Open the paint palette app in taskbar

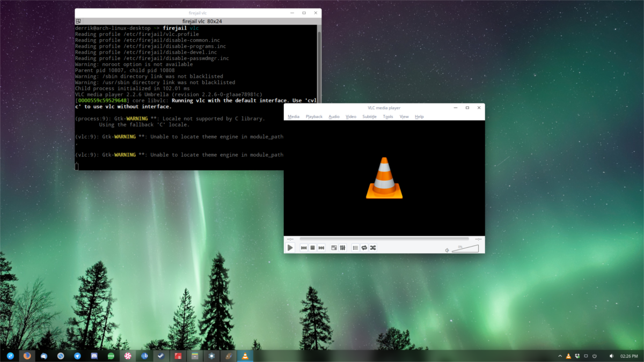pos(228,356)
